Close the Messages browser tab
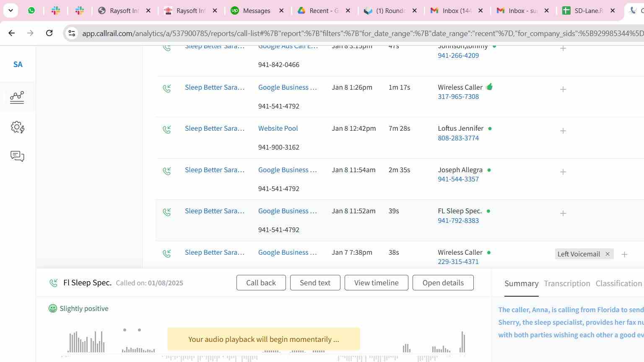Screen dimensions: 644x362 pos(282,10)
